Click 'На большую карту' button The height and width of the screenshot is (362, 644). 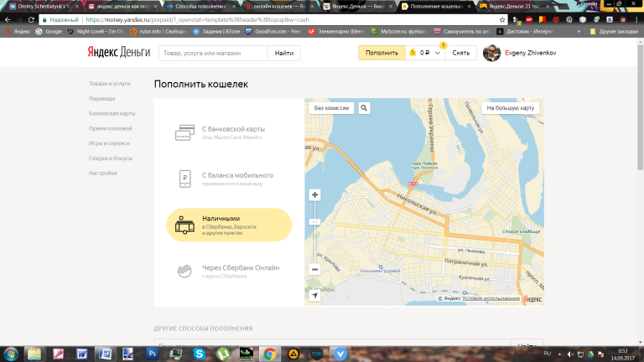pyautogui.click(x=510, y=108)
